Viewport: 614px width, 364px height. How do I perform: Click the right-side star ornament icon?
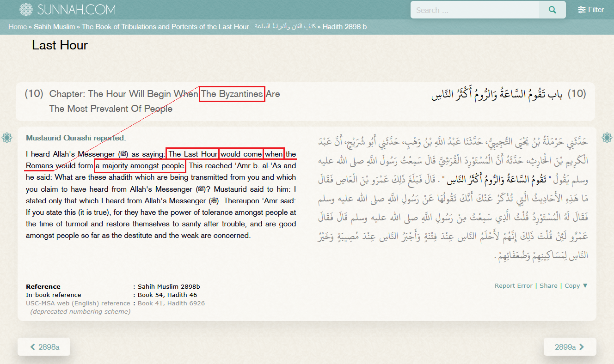tap(607, 137)
